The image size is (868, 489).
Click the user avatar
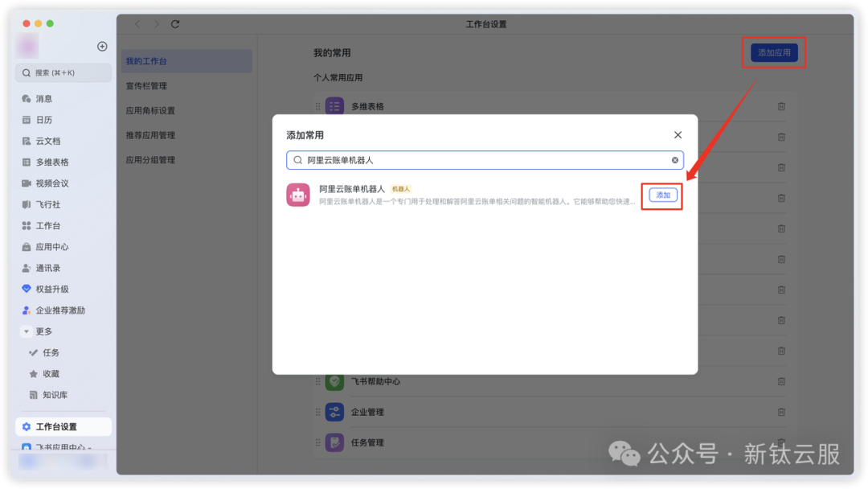(x=27, y=45)
